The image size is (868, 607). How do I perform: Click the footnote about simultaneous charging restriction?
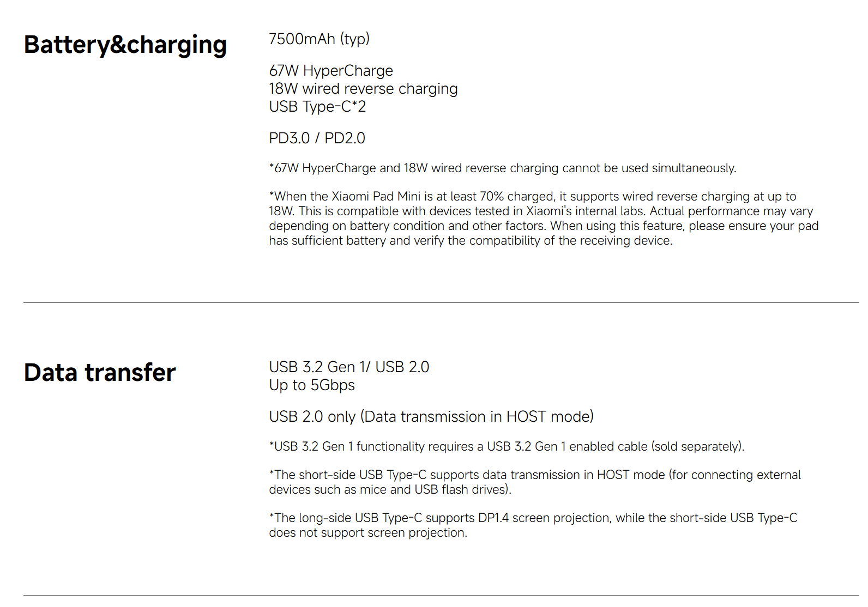point(502,168)
